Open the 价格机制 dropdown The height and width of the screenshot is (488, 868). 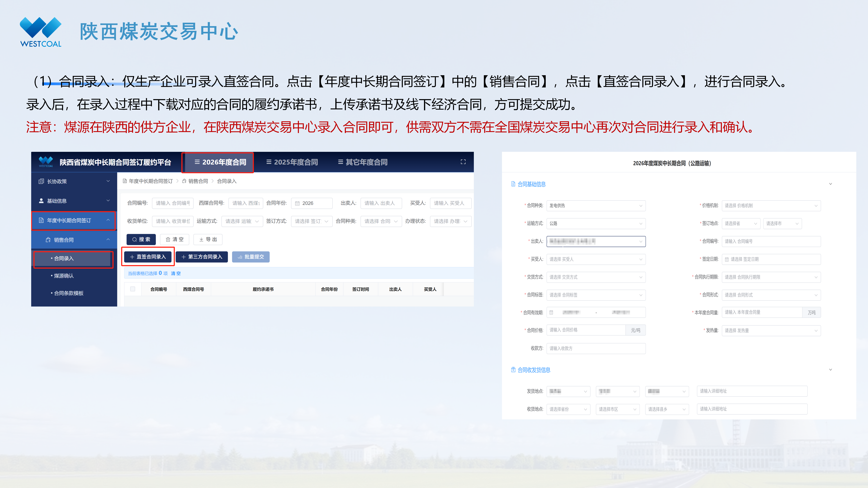tap(771, 206)
